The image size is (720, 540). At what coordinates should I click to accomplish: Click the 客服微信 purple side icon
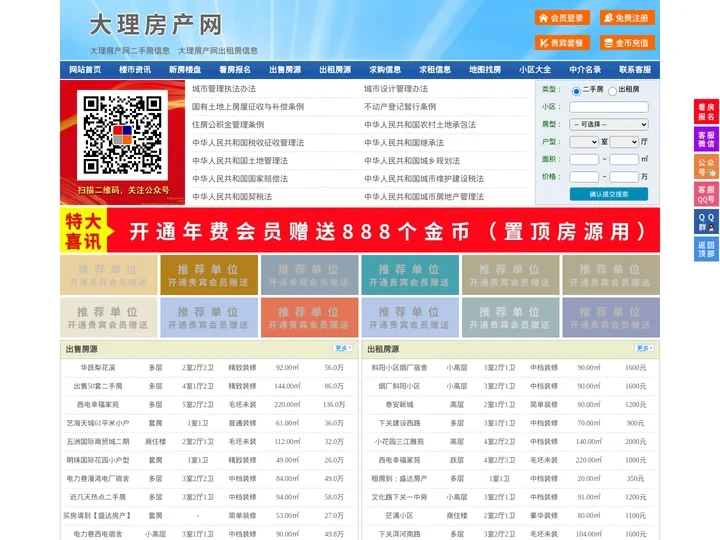click(x=706, y=139)
